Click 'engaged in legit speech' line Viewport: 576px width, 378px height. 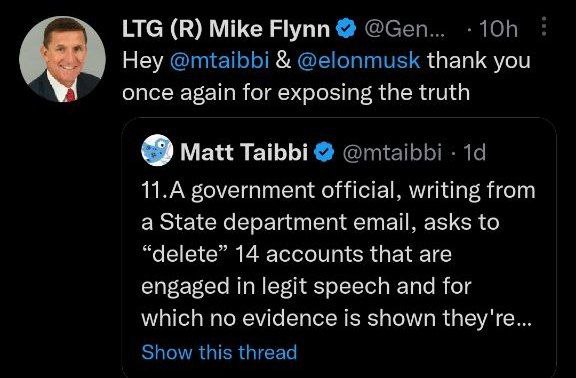tap(306, 286)
